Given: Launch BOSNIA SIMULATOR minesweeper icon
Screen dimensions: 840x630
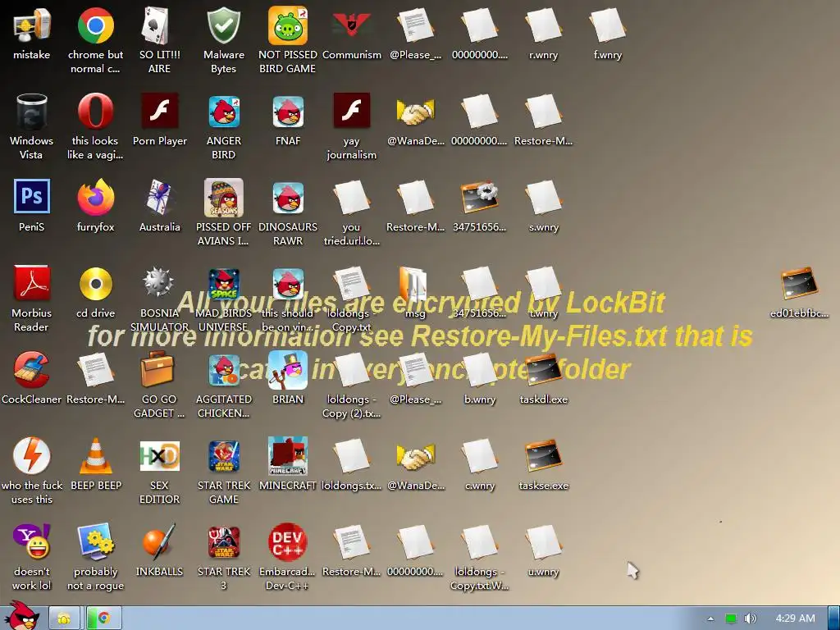Looking at the screenshot, I should [x=159, y=283].
